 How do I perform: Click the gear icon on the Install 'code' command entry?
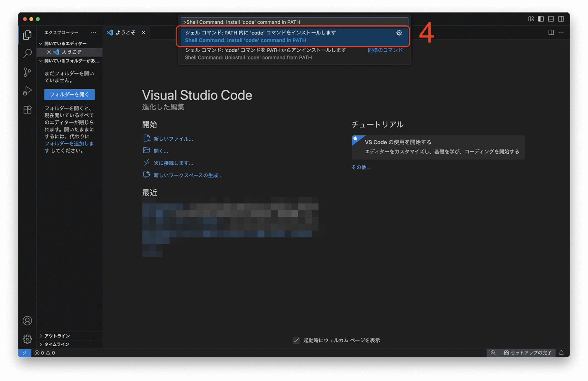[399, 33]
